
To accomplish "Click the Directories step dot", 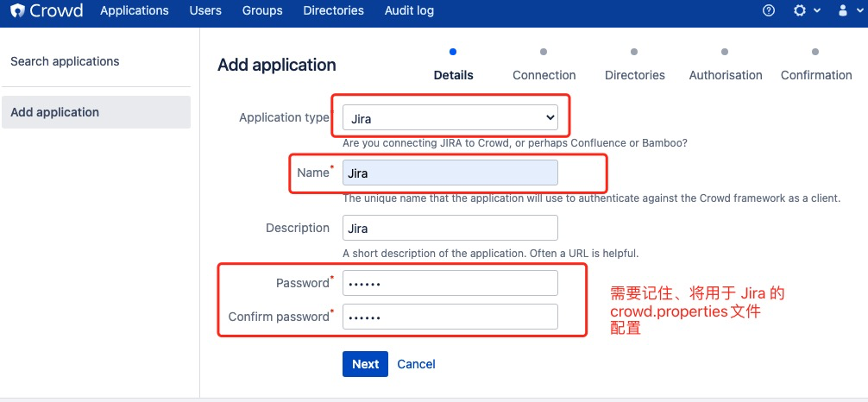I will pyautogui.click(x=634, y=52).
